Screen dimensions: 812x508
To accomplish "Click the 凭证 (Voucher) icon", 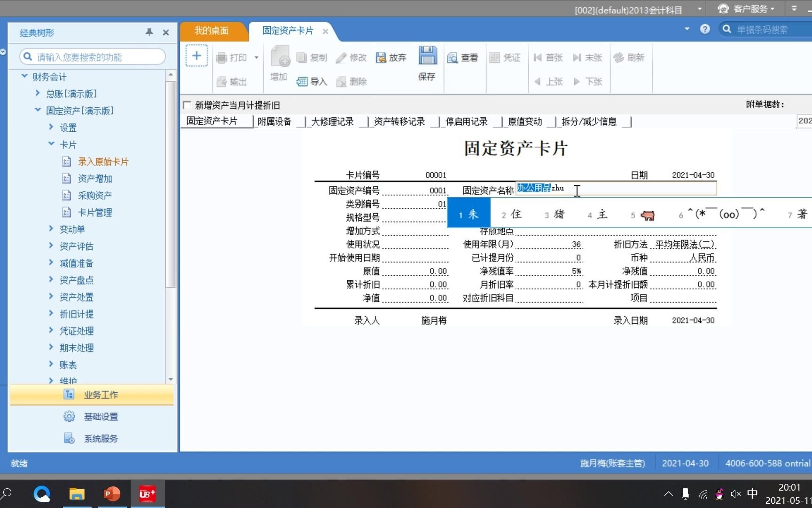I will 505,57.
